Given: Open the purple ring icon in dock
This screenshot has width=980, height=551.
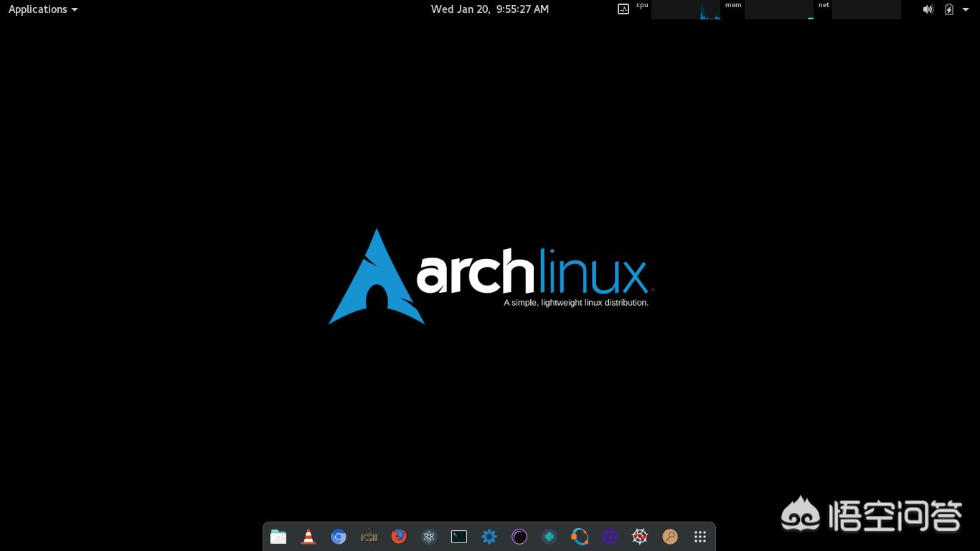Looking at the screenshot, I should tap(519, 537).
